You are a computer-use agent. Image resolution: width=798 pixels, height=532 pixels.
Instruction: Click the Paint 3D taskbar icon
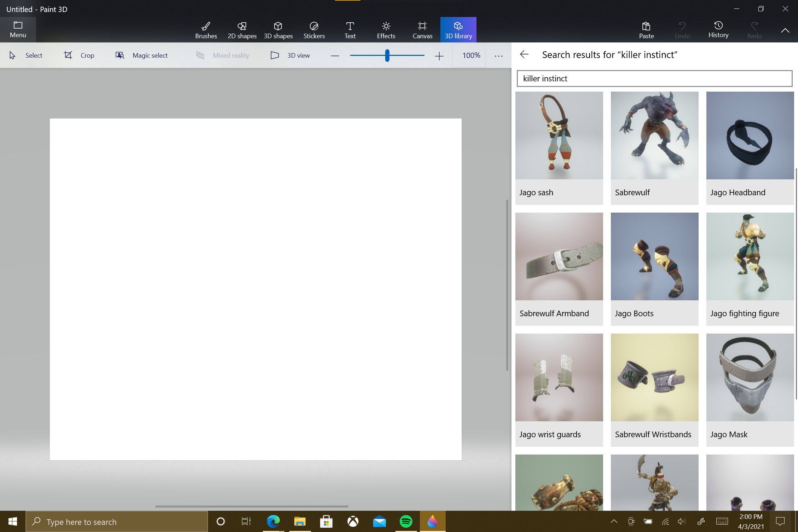(432, 521)
